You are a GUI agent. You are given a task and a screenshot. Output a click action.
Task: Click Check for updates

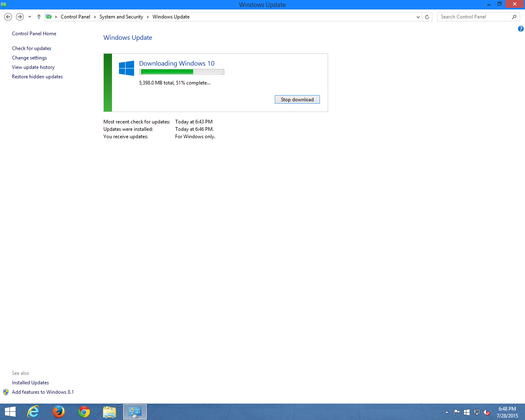[x=32, y=48]
